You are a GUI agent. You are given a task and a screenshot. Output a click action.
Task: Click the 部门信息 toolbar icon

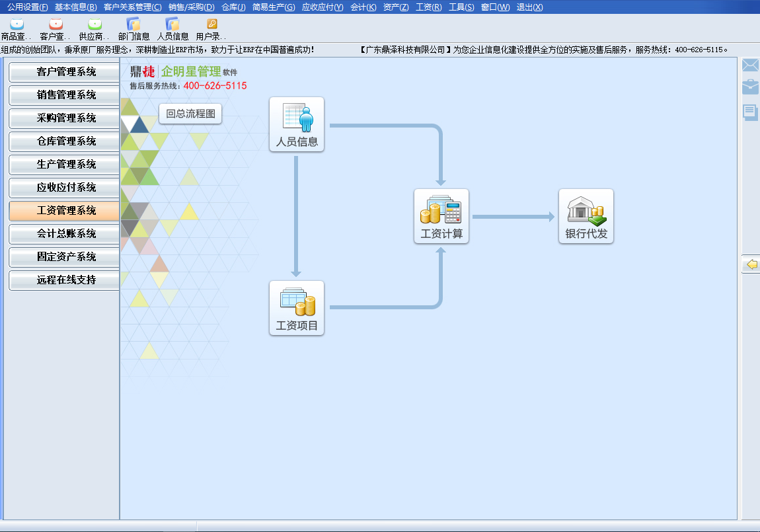coord(133,25)
